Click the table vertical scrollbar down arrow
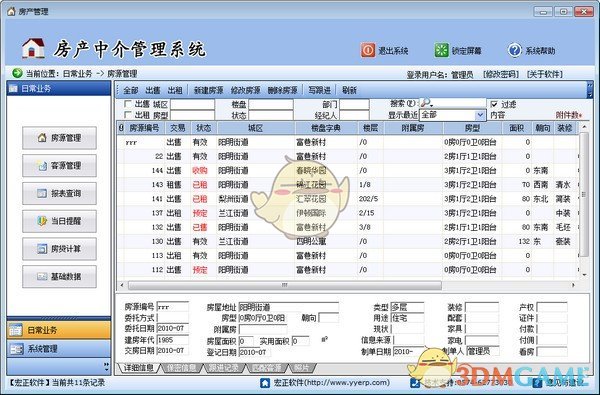 click(x=584, y=275)
